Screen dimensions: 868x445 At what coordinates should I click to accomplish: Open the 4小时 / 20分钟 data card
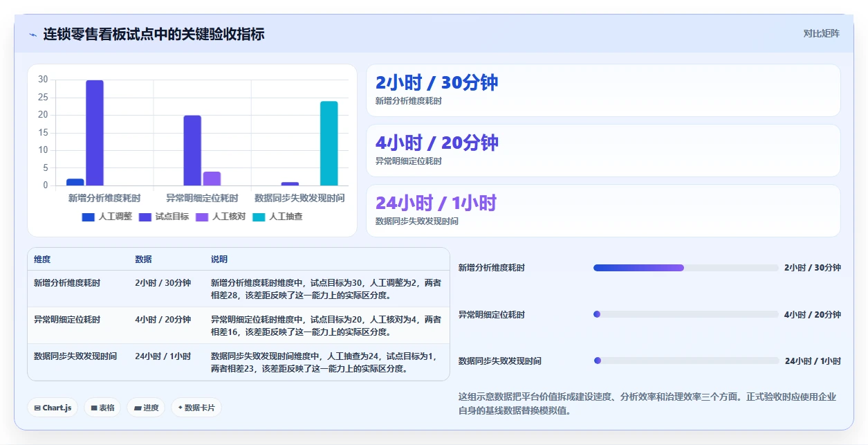point(603,150)
